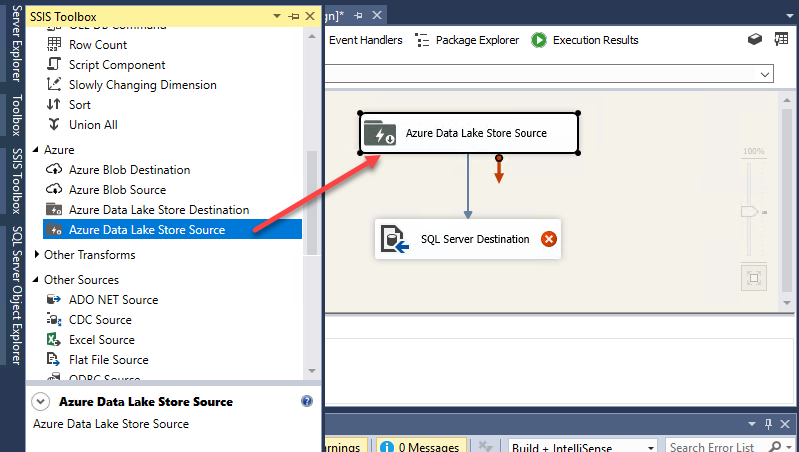This screenshot has height=452, width=799.
Task: Switch to the Execution Results tab
Action: click(x=584, y=40)
